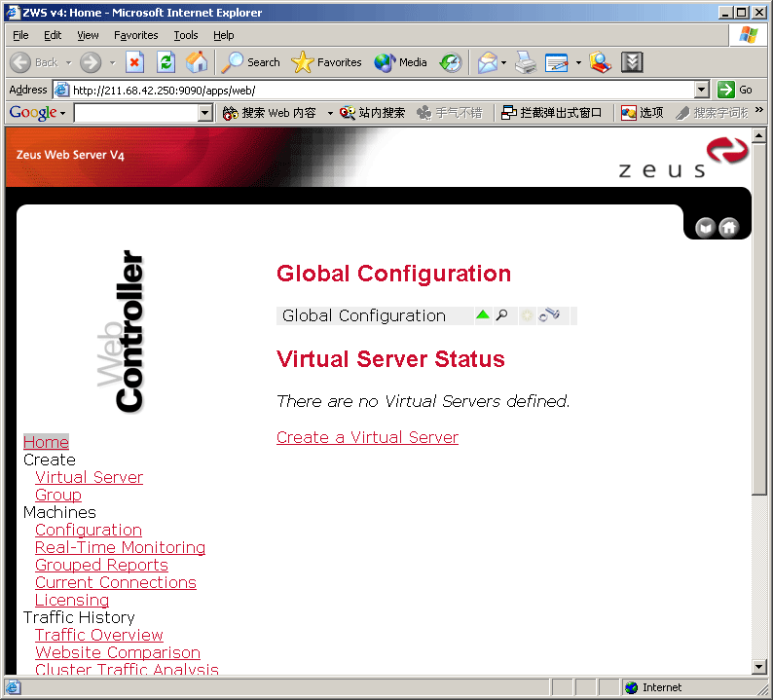Click the Google toolbar search input
The width and height of the screenshot is (773, 700).
[136, 113]
